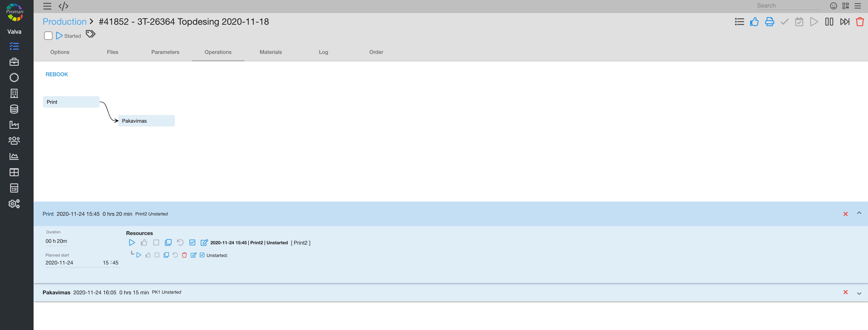Switch to the Parameters tab
This screenshot has width=868, height=330.
tap(165, 52)
